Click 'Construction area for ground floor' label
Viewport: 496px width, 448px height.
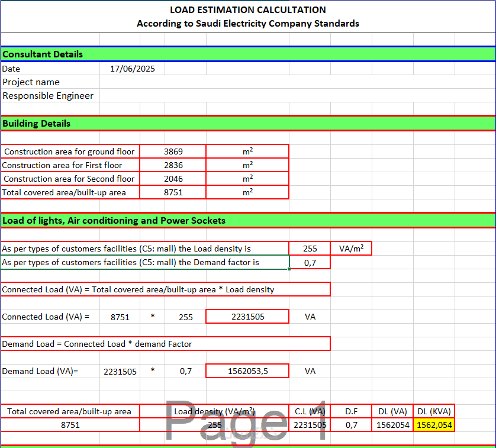click(x=70, y=152)
